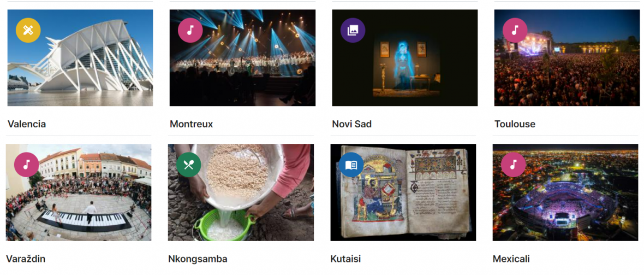Click the purple media arts icon on Novi Sad
The height and width of the screenshot is (275, 644).
[x=353, y=30]
